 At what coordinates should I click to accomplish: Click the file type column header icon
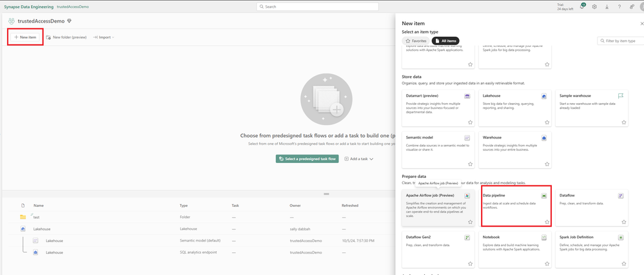click(x=23, y=205)
